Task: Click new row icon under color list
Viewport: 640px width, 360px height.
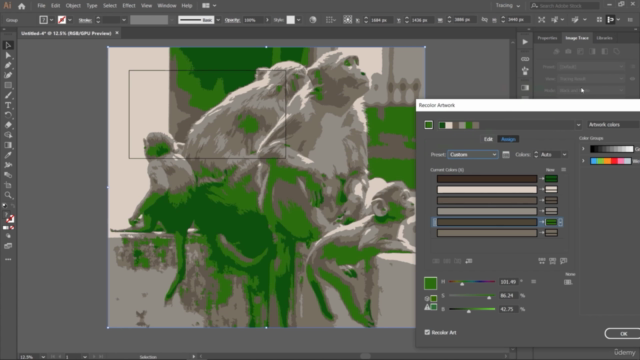Action: (469, 261)
